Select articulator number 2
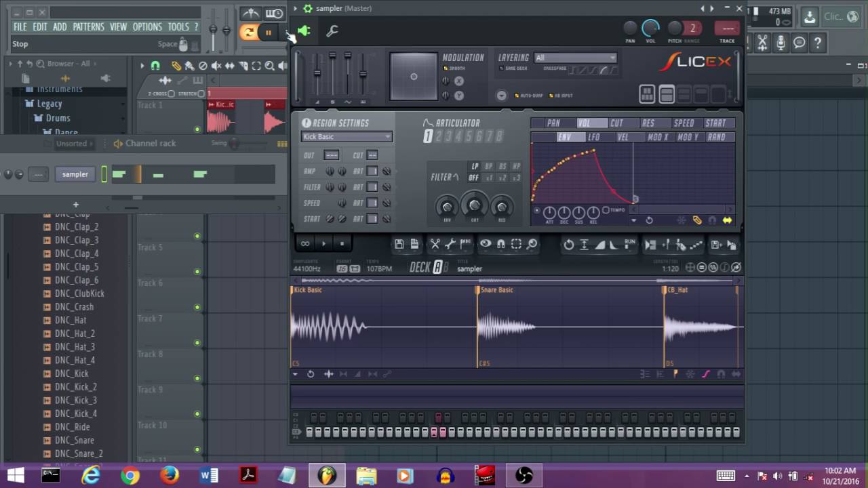 click(x=438, y=136)
